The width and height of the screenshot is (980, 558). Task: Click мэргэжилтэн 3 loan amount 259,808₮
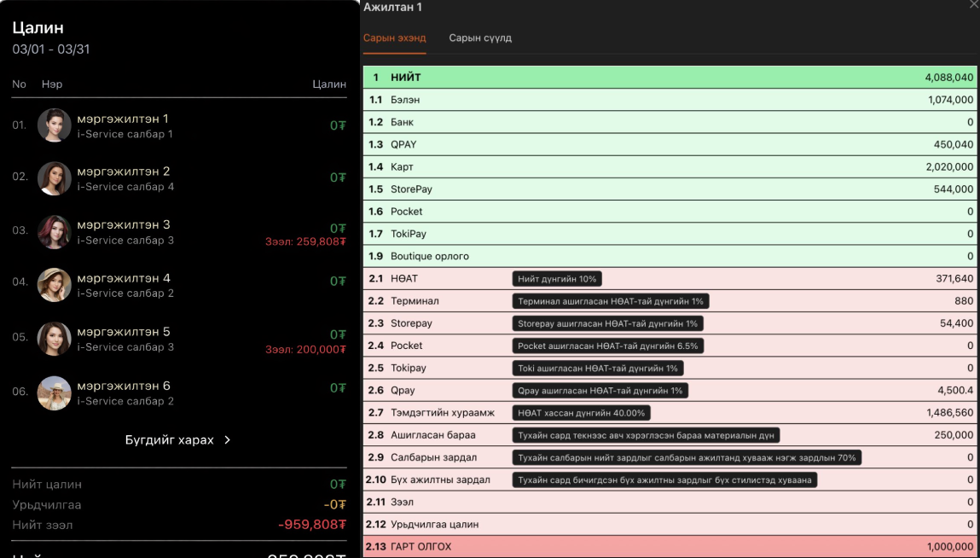(x=305, y=241)
